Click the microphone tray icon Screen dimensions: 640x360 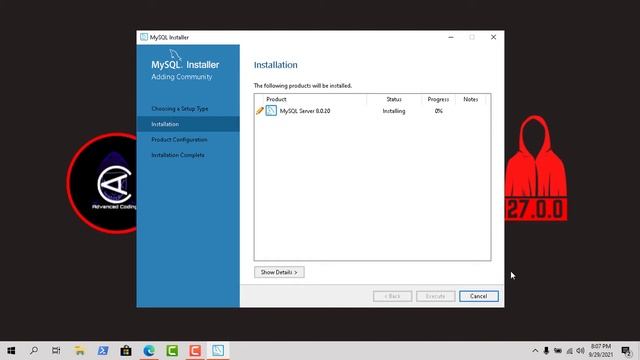point(546,351)
